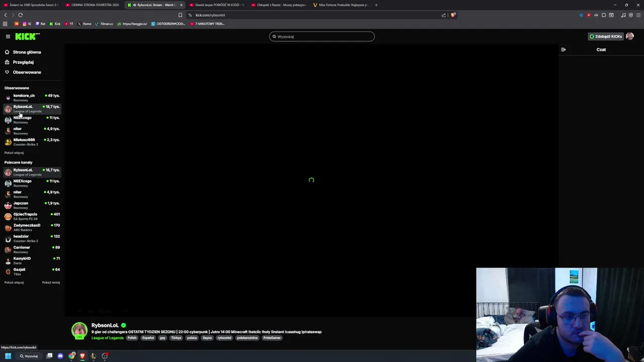Open OjciecTrapcio recommended channel
The image size is (644, 362).
pyautogui.click(x=32, y=216)
